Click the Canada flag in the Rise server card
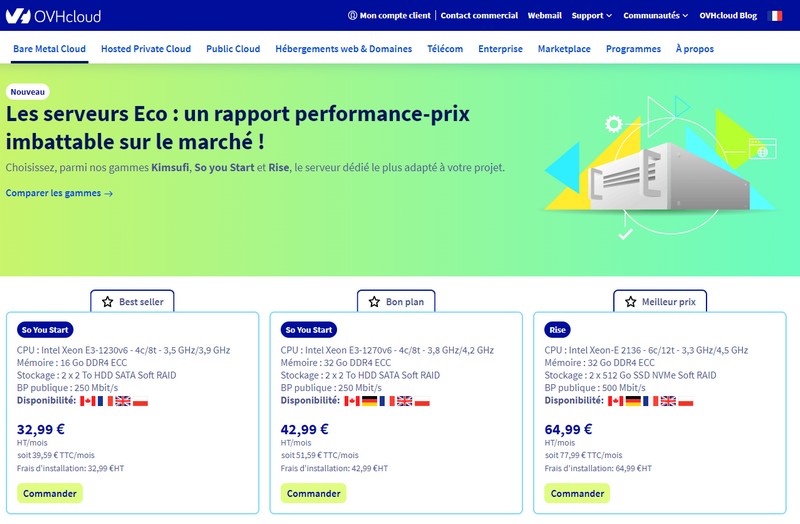This screenshot has height=524, width=800. 615,401
